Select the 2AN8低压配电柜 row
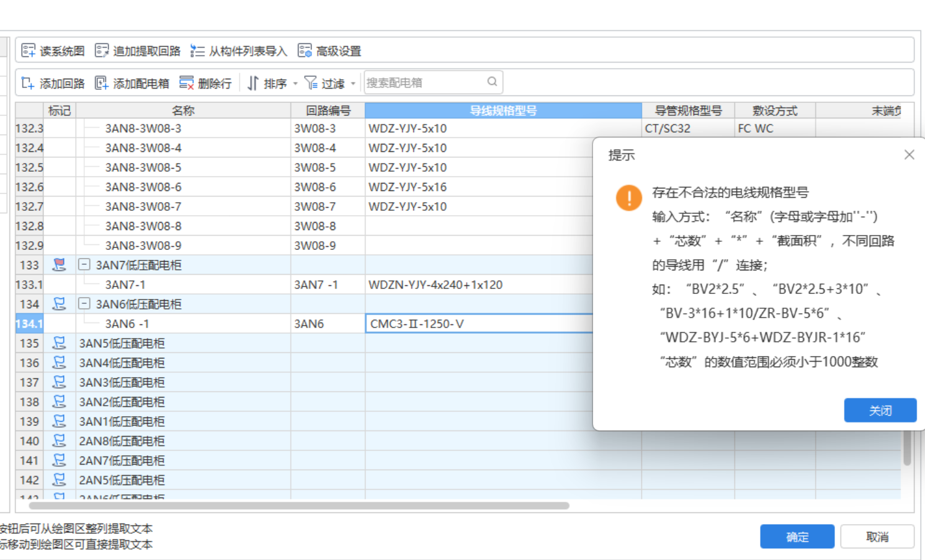 (183, 441)
